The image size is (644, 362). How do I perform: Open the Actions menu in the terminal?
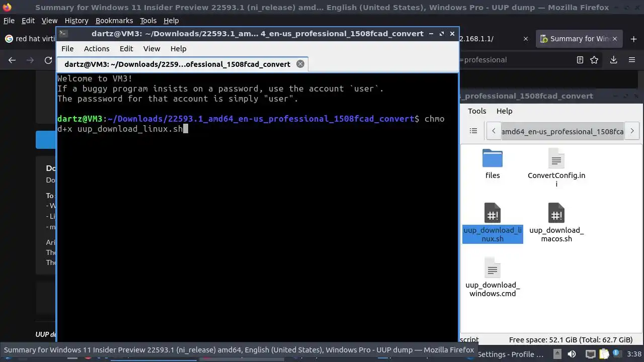coord(97,49)
